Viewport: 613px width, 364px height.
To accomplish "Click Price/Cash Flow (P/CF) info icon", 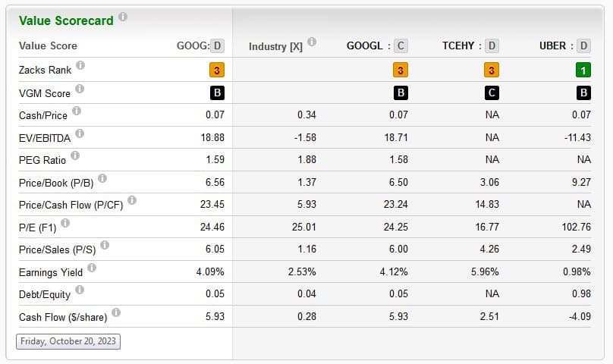I will 132,201.
